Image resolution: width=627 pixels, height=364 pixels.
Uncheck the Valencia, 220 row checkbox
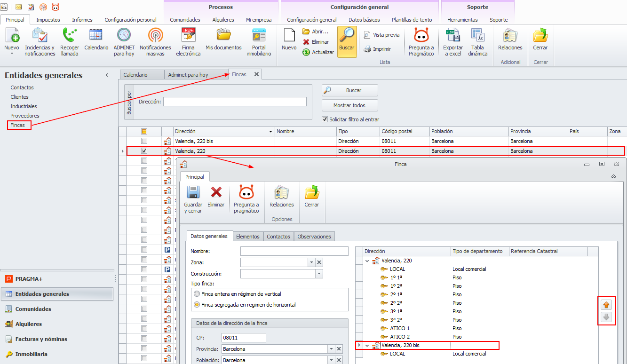tap(144, 151)
